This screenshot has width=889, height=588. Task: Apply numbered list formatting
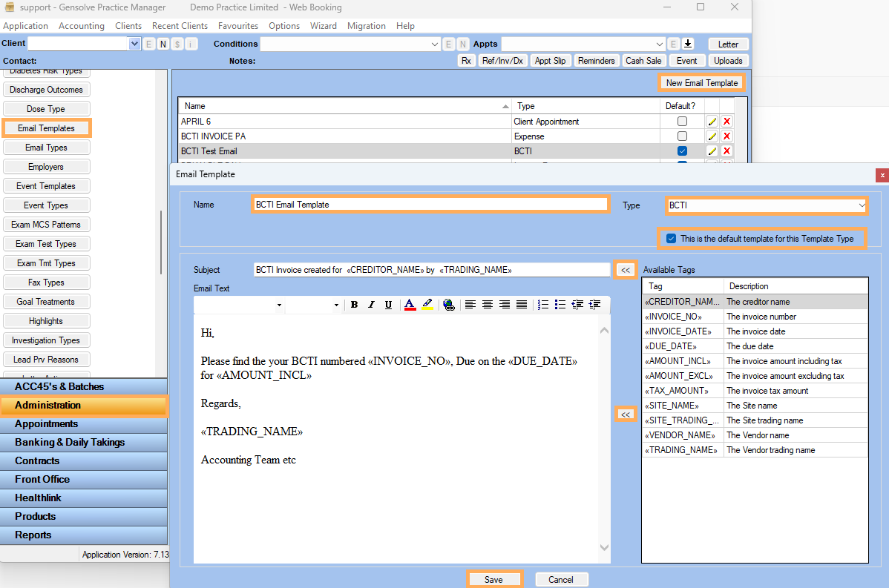point(543,304)
